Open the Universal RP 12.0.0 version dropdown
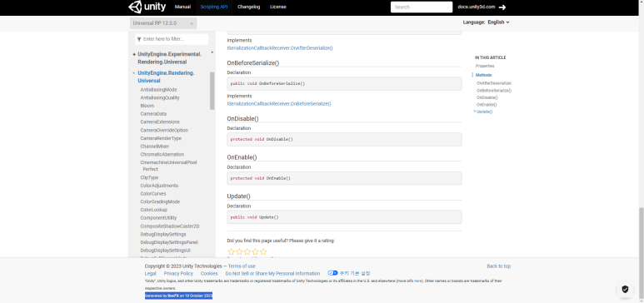644x303 pixels. coord(163,23)
